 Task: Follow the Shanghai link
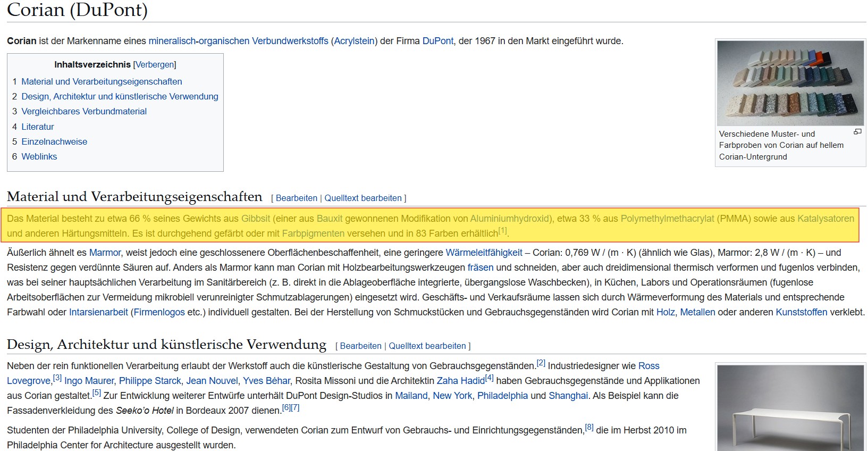[x=568, y=396]
